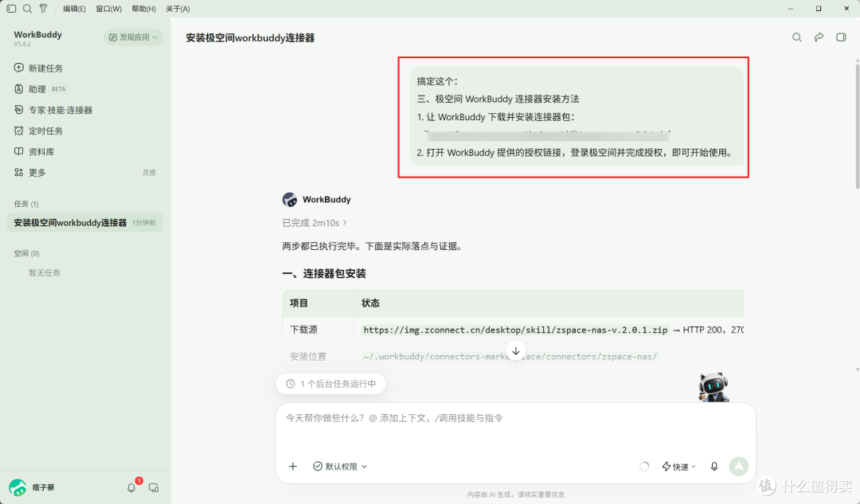Click the loading spinner icon near 快速
860x504 pixels.
644,466
